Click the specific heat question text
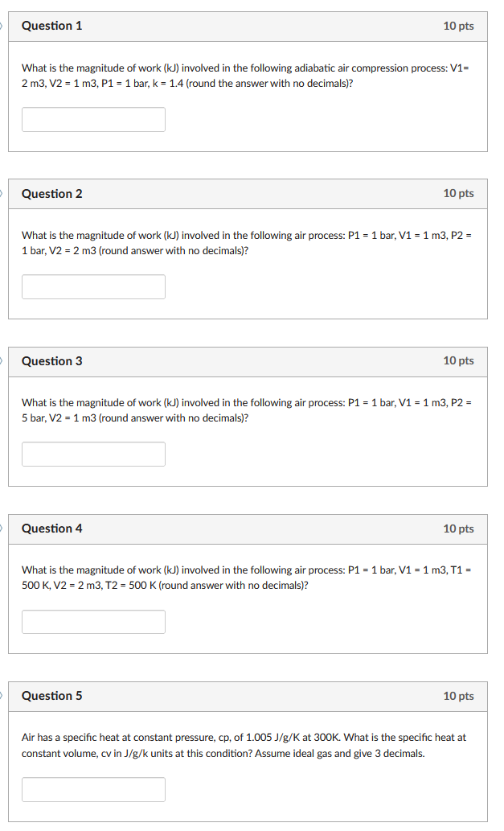The width and height of the screenshot is (504, 831). (244, 745)
